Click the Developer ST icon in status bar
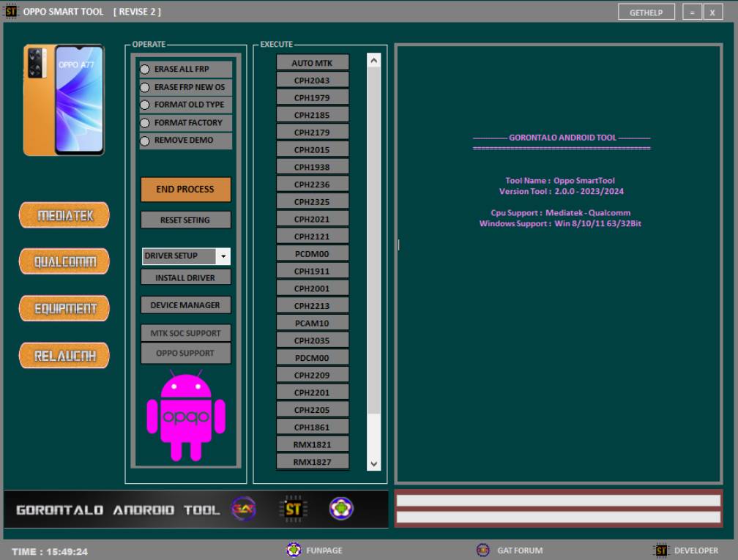The height and width of the screenshot is (560, 738). 661,550
